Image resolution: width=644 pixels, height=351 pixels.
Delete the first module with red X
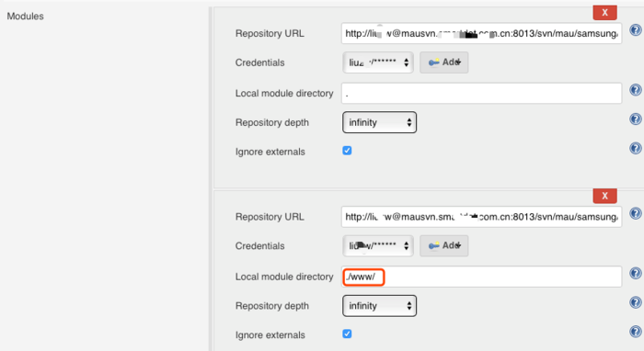tap(605, 13)
